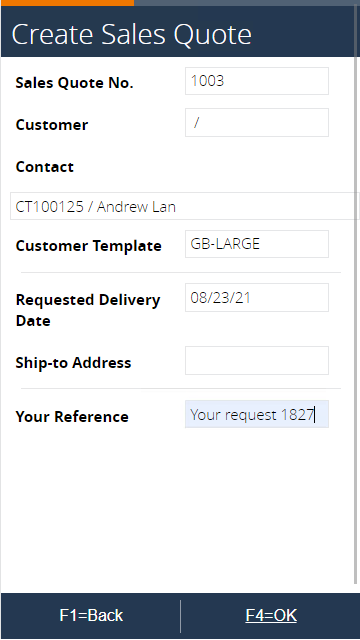Image resolution: width=360 pixels, height=640 pixels.
Task: Click the orange progress bar at top
Action: point(67,3)
